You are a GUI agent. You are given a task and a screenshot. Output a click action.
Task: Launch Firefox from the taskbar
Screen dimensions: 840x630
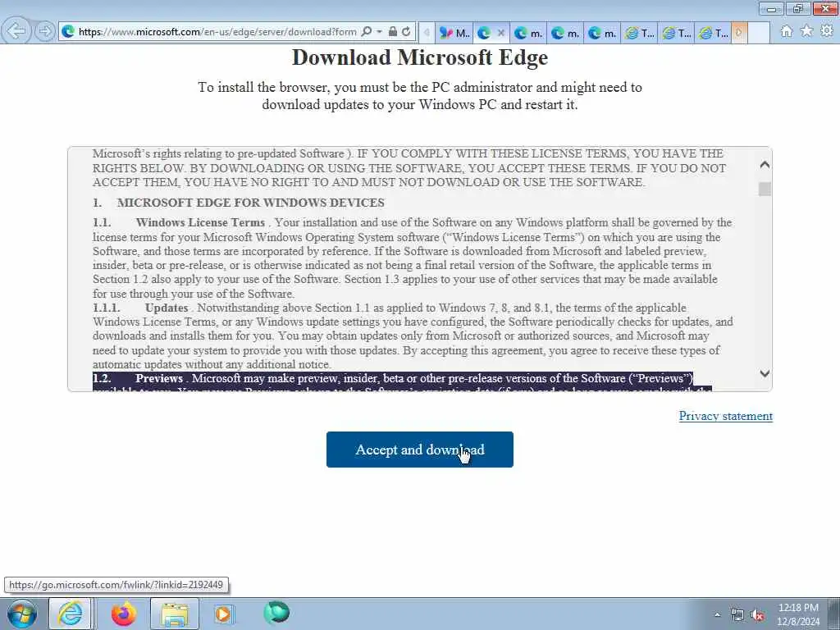click(124, 614)
